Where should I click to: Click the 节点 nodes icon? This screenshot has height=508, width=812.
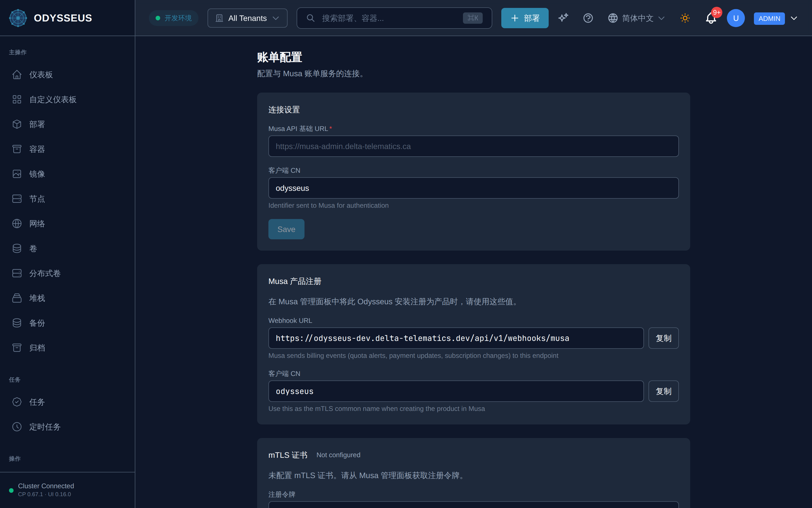(17, 199)
